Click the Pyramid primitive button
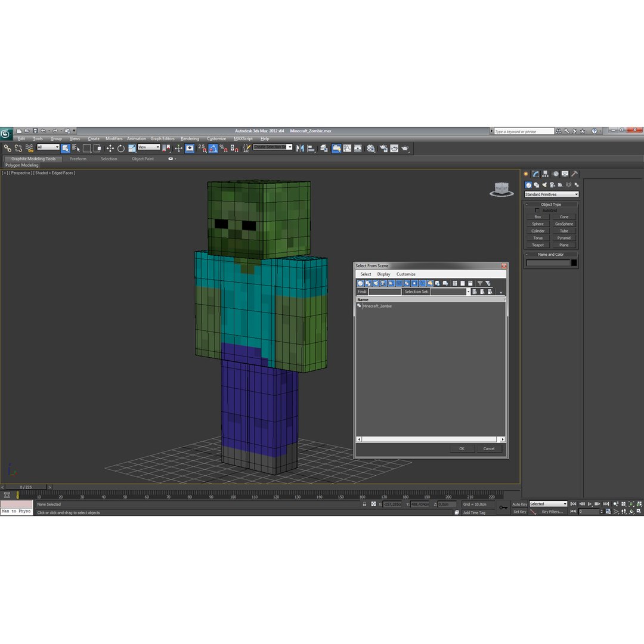The width and height of the screenshot is (644, 644). pos(564,238)
